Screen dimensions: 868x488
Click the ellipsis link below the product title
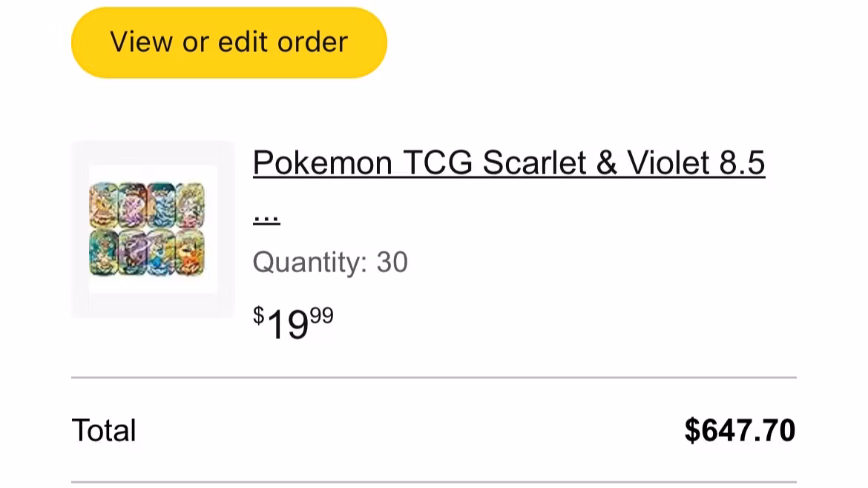pos(266,216)
